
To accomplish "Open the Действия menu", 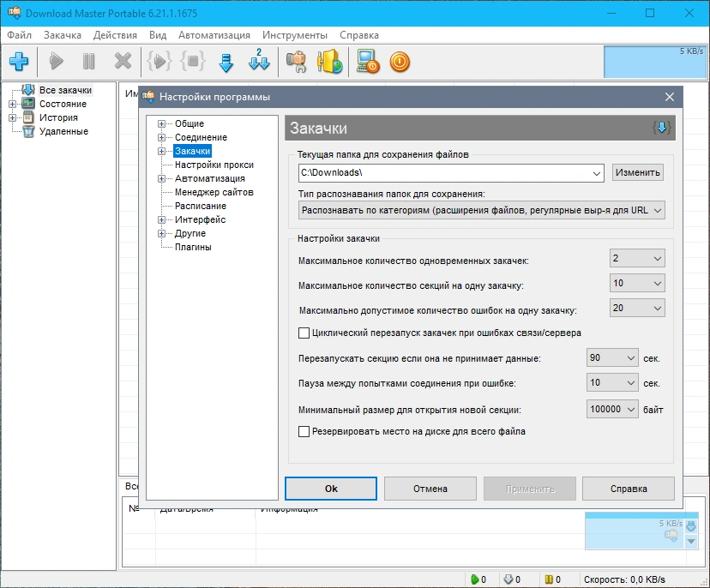I will tap(115, 35).
